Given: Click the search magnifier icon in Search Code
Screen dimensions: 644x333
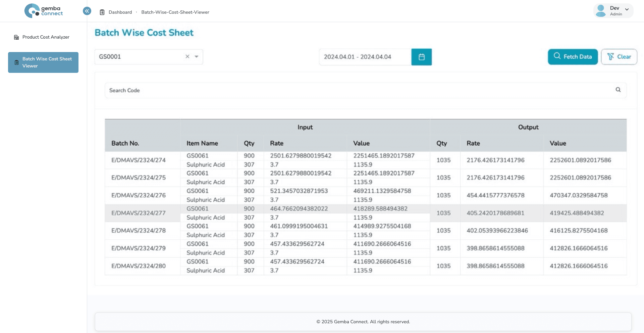Looking at the screenshot, I should point(618,90).
